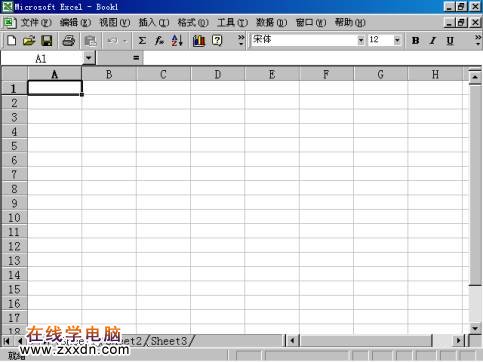Toggle Bold formatting
Viewport: 483px width, 362px height.
click(415, 41)
